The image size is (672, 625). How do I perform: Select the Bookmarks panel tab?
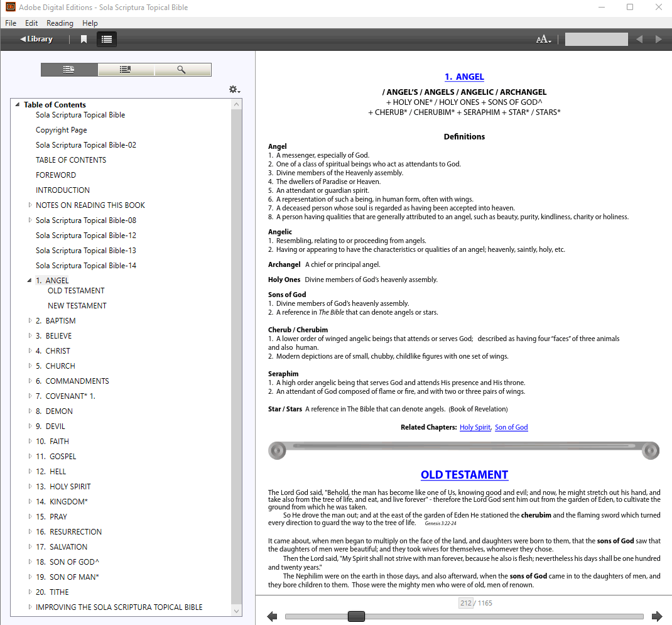tap(126, 70)
